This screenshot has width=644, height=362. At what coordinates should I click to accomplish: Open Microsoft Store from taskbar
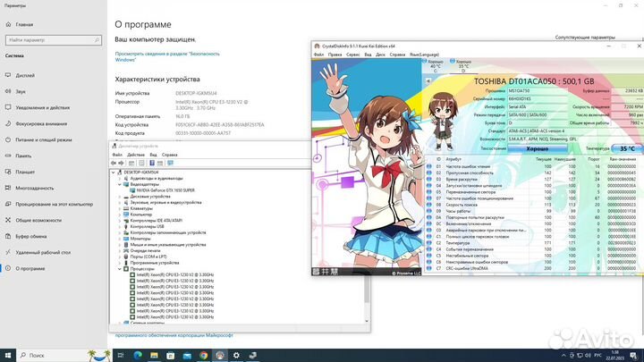point(171,356)
